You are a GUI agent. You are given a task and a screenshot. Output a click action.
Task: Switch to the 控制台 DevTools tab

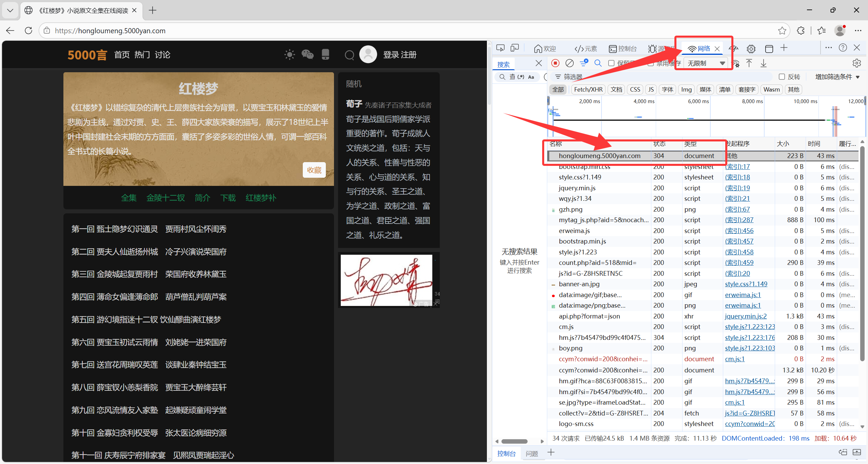[623, 49]
